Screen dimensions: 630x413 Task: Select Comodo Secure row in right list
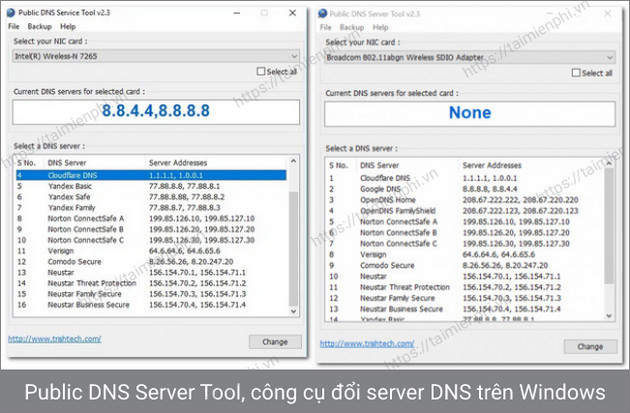465,265
